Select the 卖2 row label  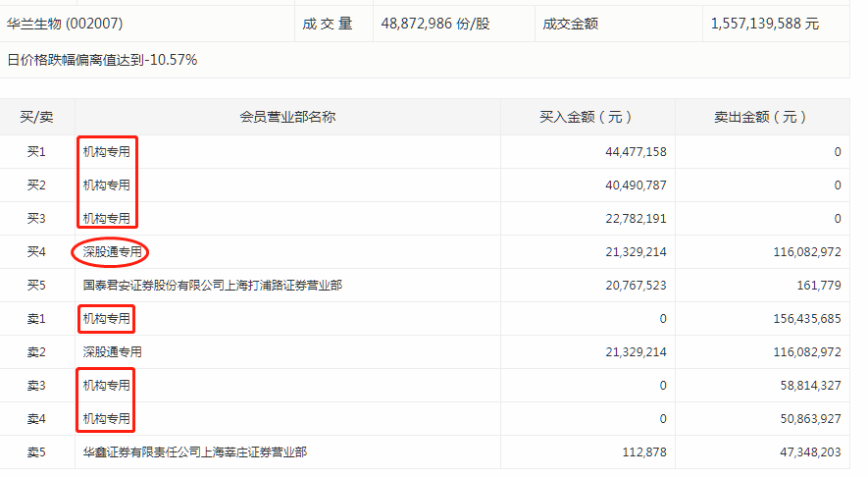point(36,352)
